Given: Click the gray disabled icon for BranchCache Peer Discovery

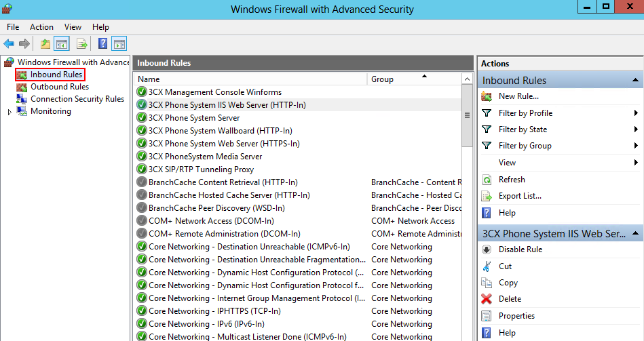Looking at the screenshot, I should (x=142, y=208).
